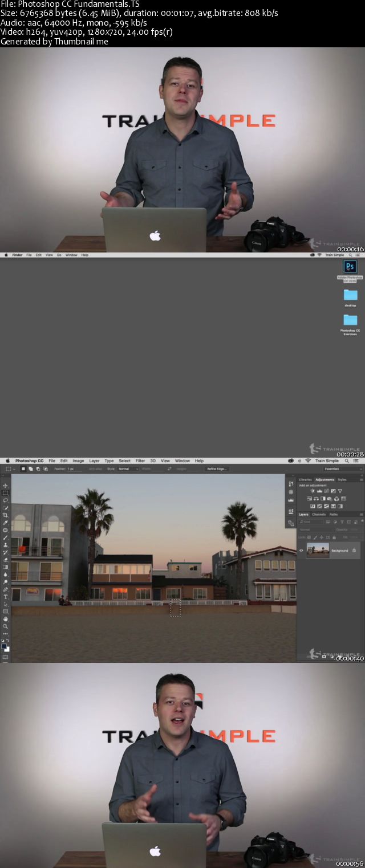Click the Photoshop CC Exercises folder
This screenshot has height=868, width=365.
(x=350, y=320)
